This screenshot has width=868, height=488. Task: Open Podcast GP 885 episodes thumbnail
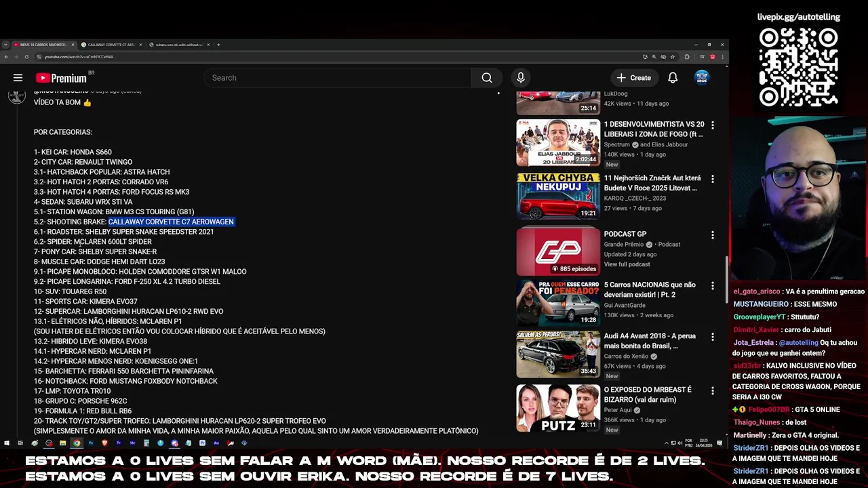click(x=558, y=251)
